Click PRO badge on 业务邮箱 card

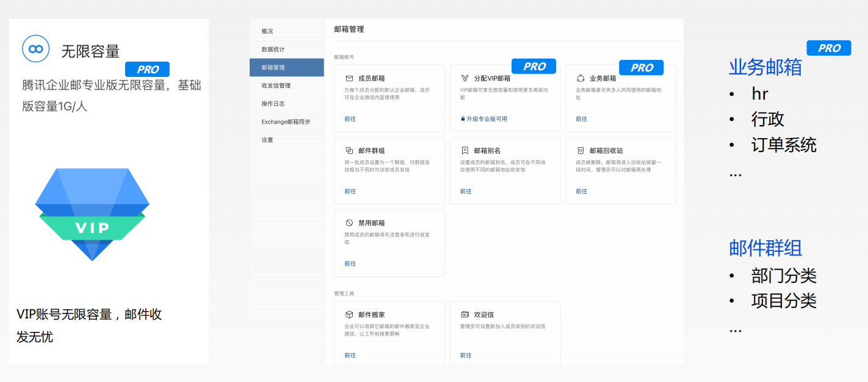641,68
